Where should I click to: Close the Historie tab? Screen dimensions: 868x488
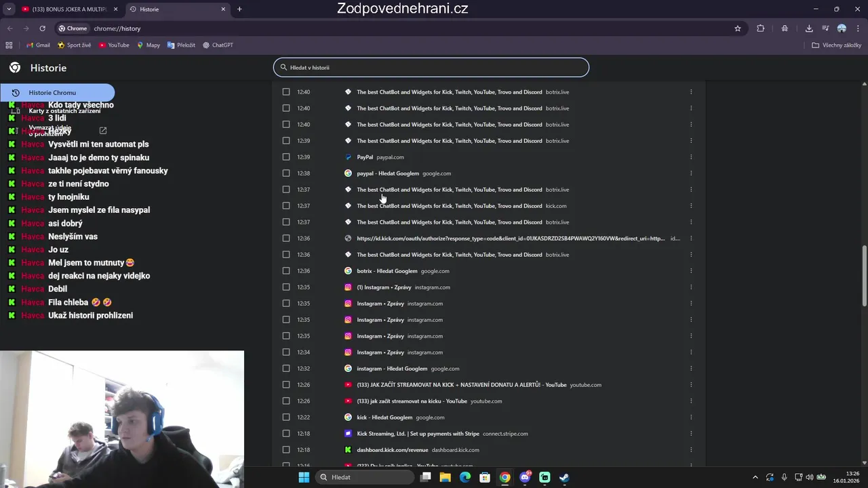pos(223,9)
